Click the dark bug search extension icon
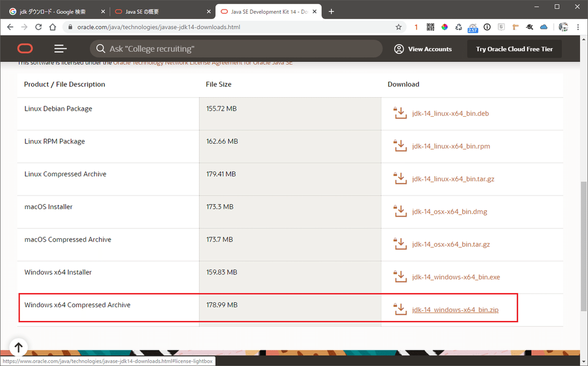Image resolution: width=588 pixels, height=366 pixels. click(530, 27)
